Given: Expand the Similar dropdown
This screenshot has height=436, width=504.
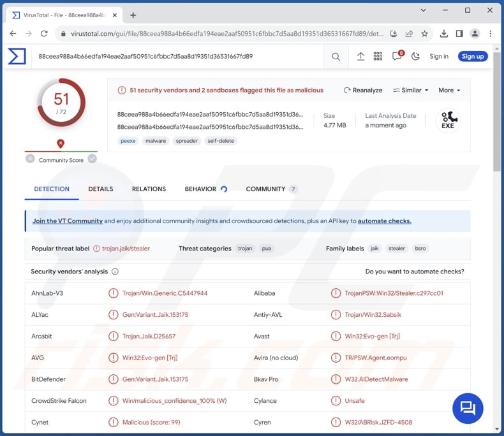Looking at the screenshot, I should [x=410, y=91].
